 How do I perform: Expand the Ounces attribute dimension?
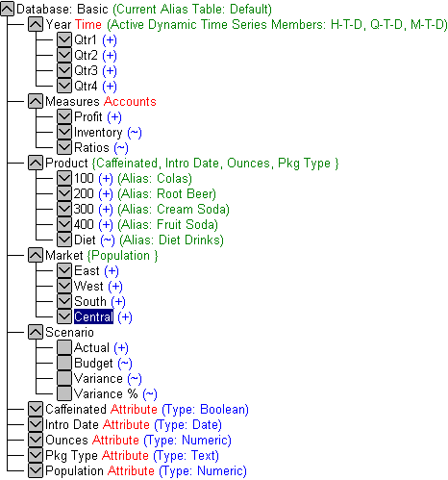coord(36,440)
